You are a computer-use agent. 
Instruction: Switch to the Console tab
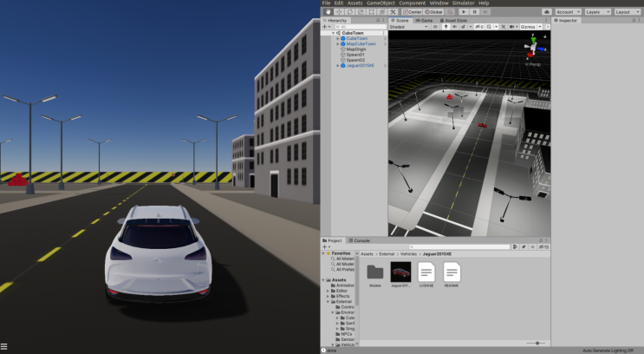coord(361,240)
